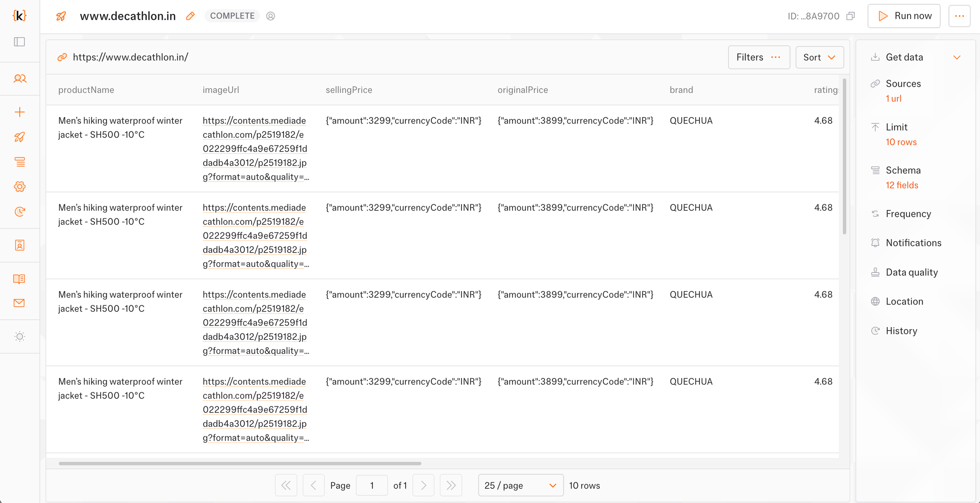The image size is (980, 503).
Task: Open the mail icon in sidebar
Action: (x=19, y=302)
